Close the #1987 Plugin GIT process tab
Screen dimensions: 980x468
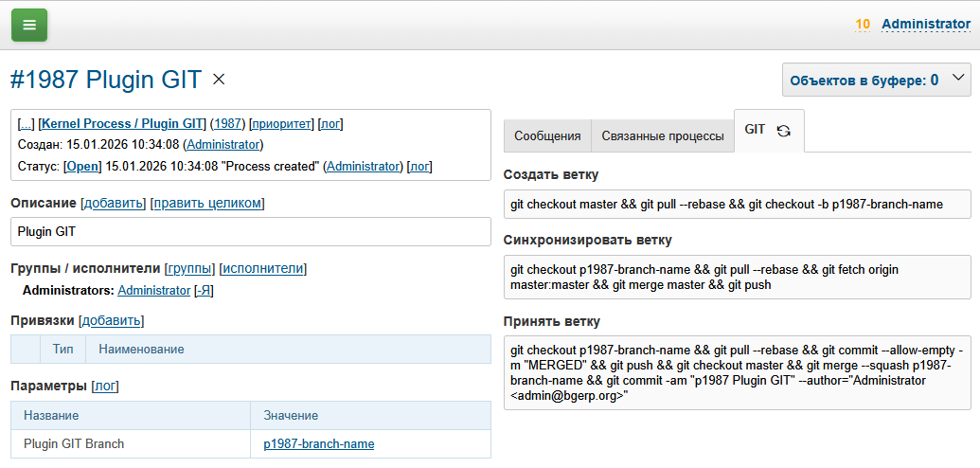pos(219,80)
